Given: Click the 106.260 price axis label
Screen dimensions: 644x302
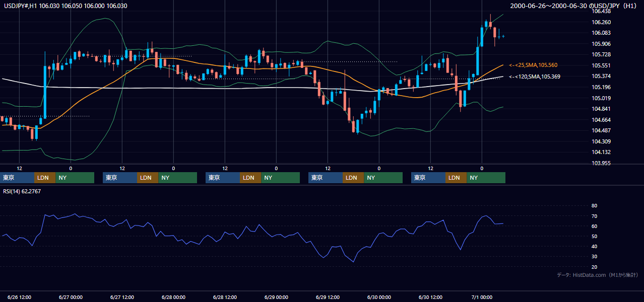Looking at the screenshot, I should click(x=601, y=22).
